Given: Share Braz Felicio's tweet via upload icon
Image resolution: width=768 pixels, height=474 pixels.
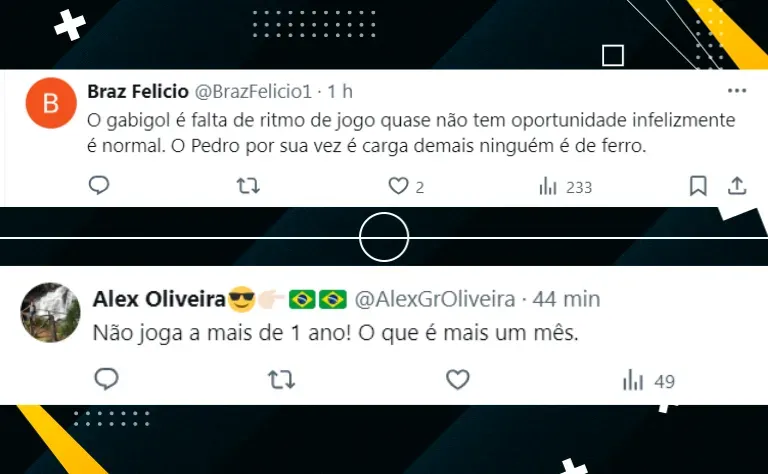Looking at the screenshot, I should [737, 186].
